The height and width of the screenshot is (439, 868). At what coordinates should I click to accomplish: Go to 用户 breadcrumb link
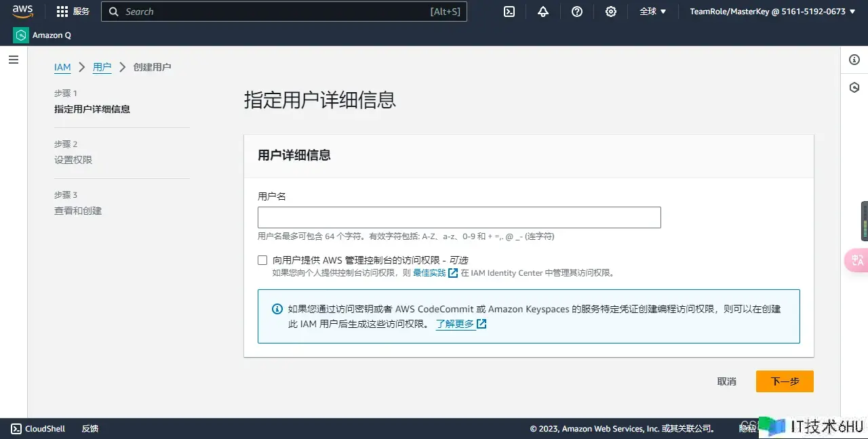pos(102,67)
